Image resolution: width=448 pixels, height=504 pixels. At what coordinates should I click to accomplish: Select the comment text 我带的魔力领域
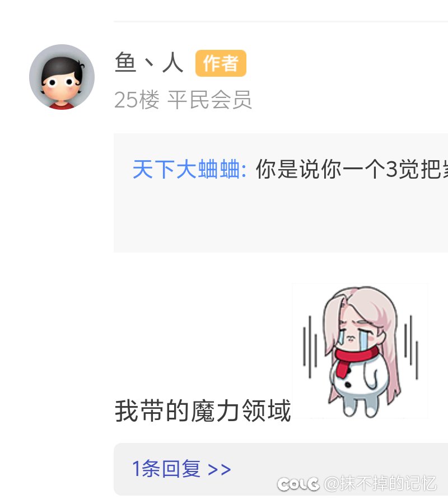click(x=203, y=410)
